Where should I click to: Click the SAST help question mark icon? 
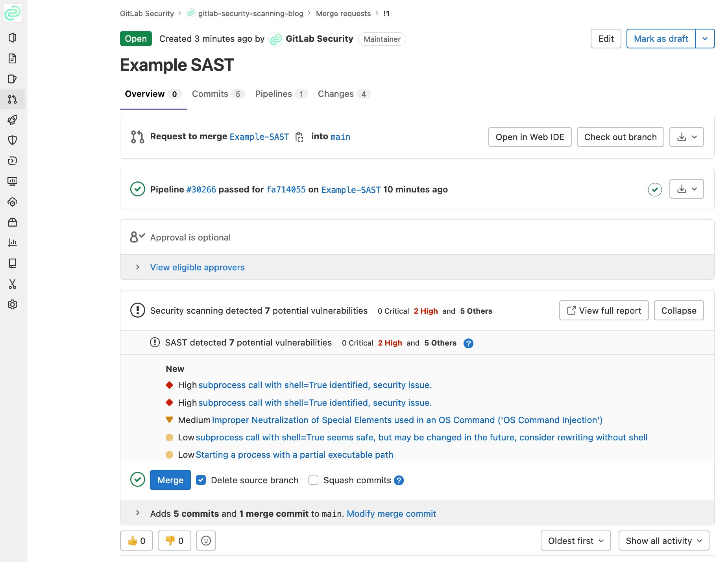(x=468, y=343)
